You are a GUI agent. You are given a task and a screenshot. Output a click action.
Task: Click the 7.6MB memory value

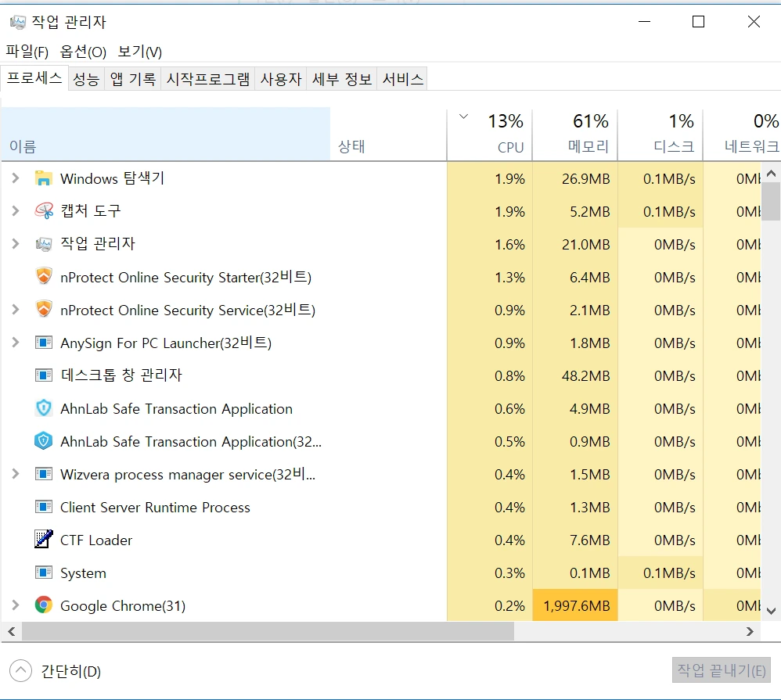coord(590,540)
